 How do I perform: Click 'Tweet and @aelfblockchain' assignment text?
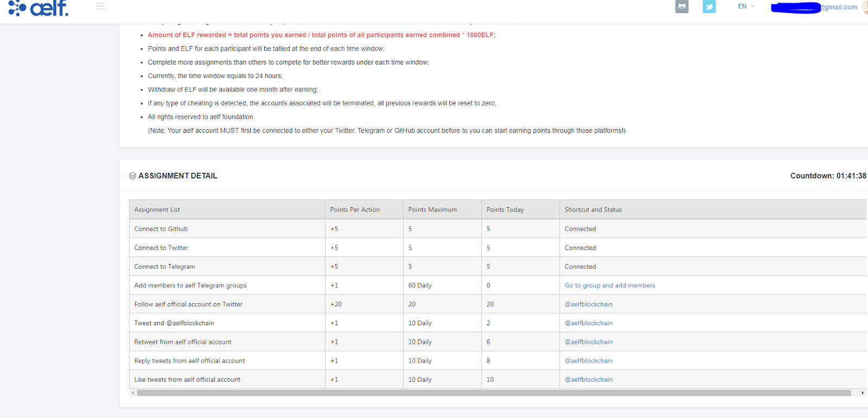[174, 323]
